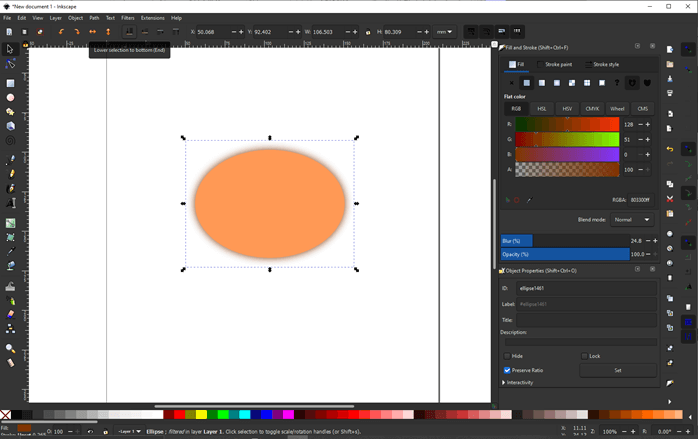The height and width of the screenshot is (439, 698).
Task: Uncheck Preserve Ratio
Action: 507,370
